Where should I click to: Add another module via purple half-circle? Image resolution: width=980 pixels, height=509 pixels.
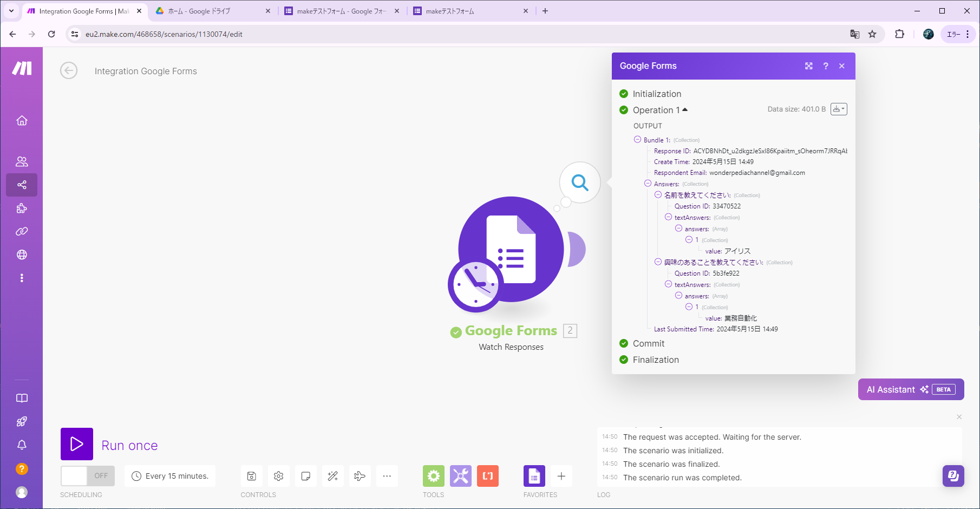tap(577, 249)
